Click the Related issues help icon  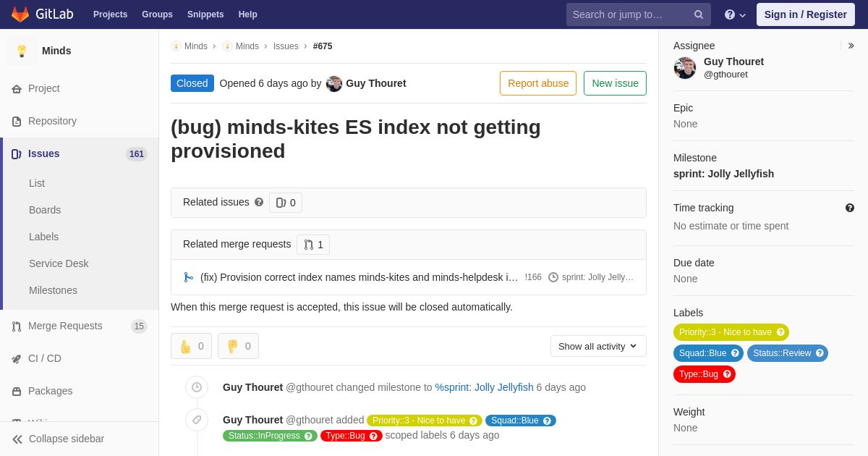[x=259, y=203]
